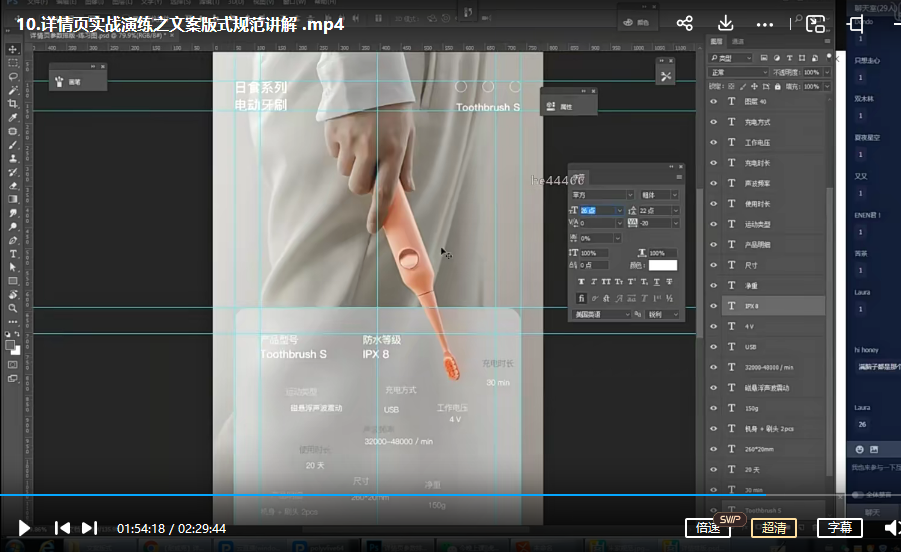Open the layer blend mode 正常 dropdown

tap(736, 73)
